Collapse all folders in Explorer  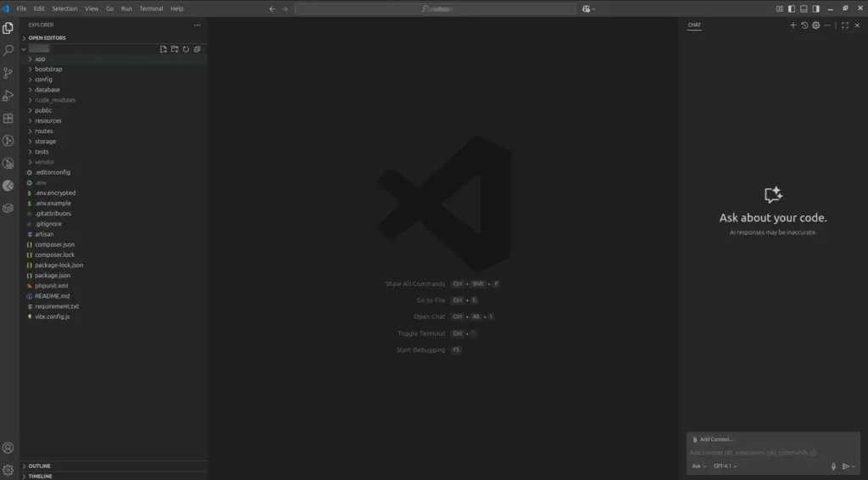pos(197,49)
